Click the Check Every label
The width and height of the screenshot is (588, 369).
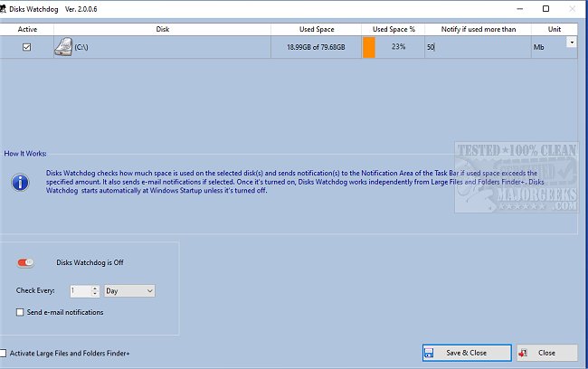click(35, 290)
